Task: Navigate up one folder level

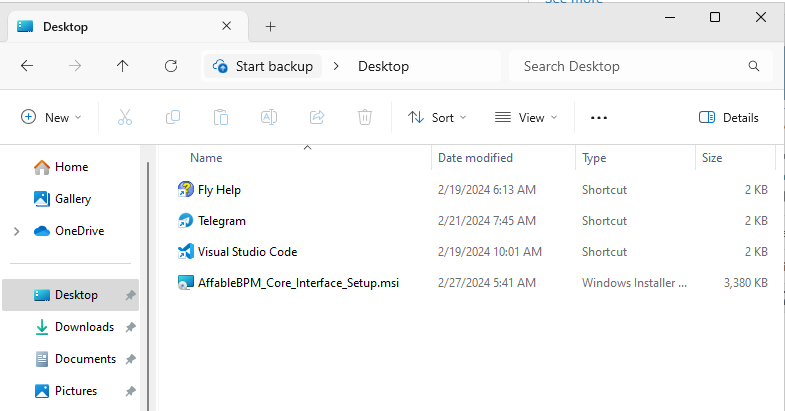Action: click(x=123, y=66)
